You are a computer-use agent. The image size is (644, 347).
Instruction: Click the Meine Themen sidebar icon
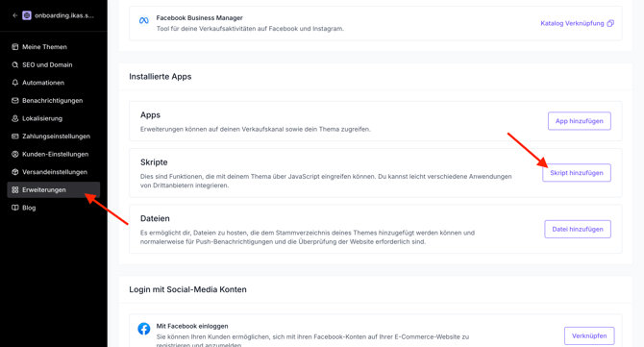(15, 47)
